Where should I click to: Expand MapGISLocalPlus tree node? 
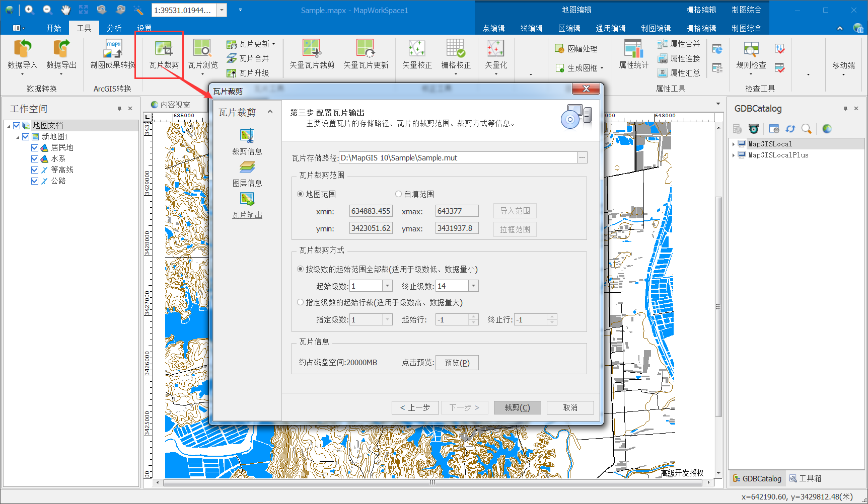tap(734, 155)
